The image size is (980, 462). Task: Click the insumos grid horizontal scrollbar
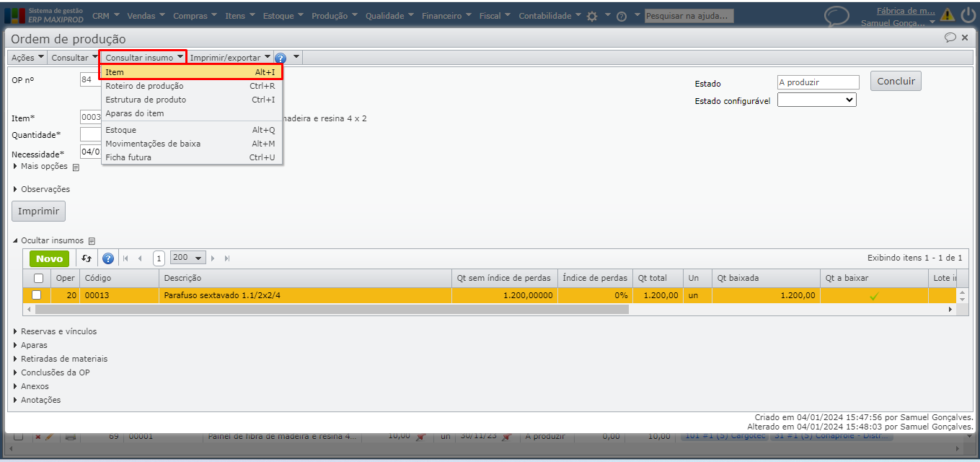click(x=332, y=309)
